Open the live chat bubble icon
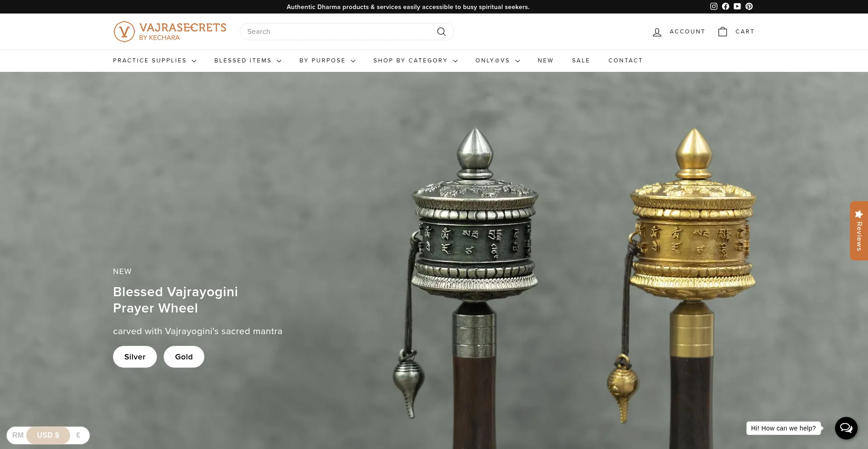Image resolution: width=868 pixels, height=449 pixels. (846, 428)
